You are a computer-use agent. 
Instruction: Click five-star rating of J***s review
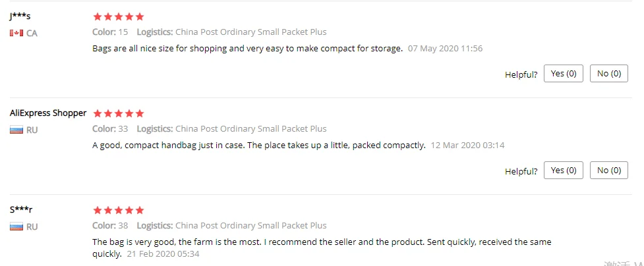click(x=118, y=16)
